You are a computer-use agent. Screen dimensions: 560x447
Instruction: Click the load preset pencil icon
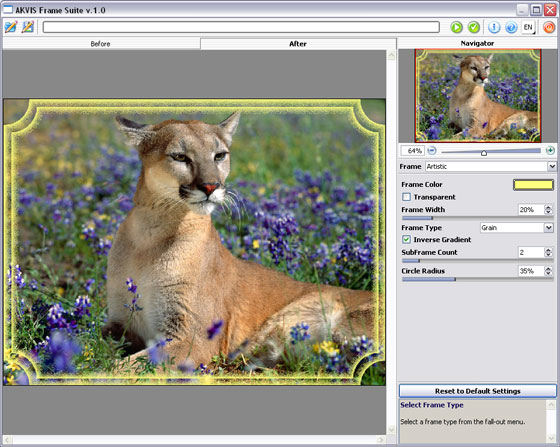click(x=11, y=27)
